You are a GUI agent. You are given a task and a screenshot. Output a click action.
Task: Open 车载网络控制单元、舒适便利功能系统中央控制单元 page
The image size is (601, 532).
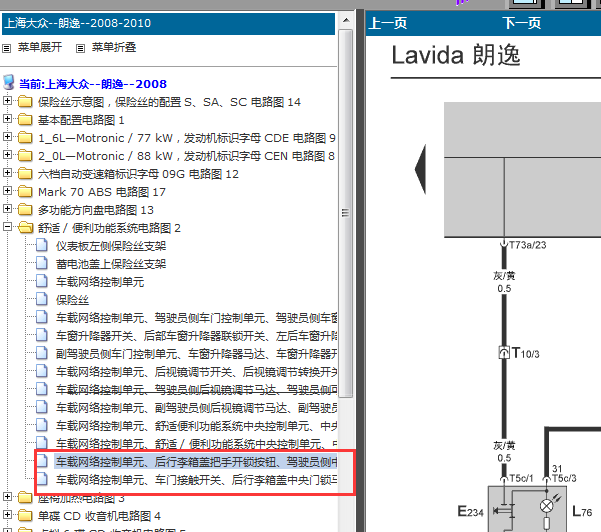[197, 426]
